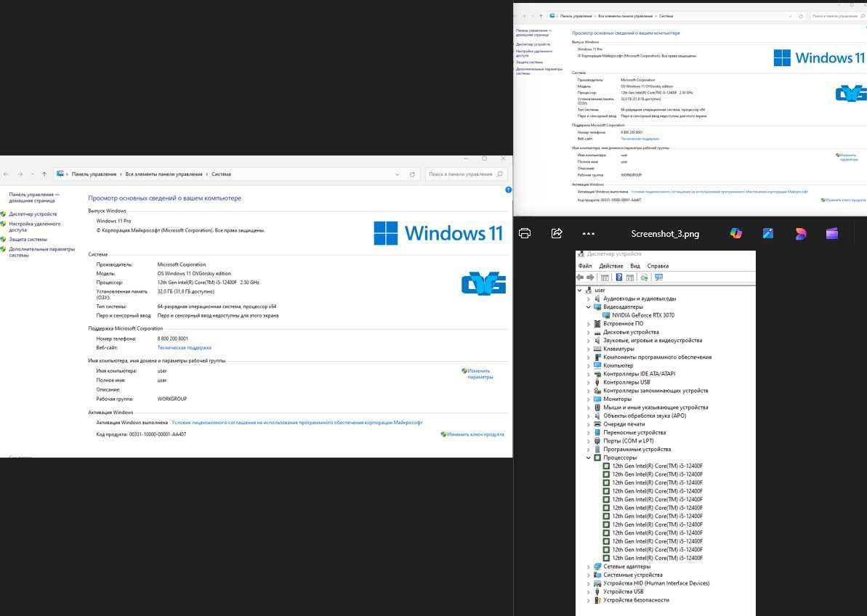867x616 pixels.
Task: Click the forward arrow in large System window
Action: (x=20, y=174)
